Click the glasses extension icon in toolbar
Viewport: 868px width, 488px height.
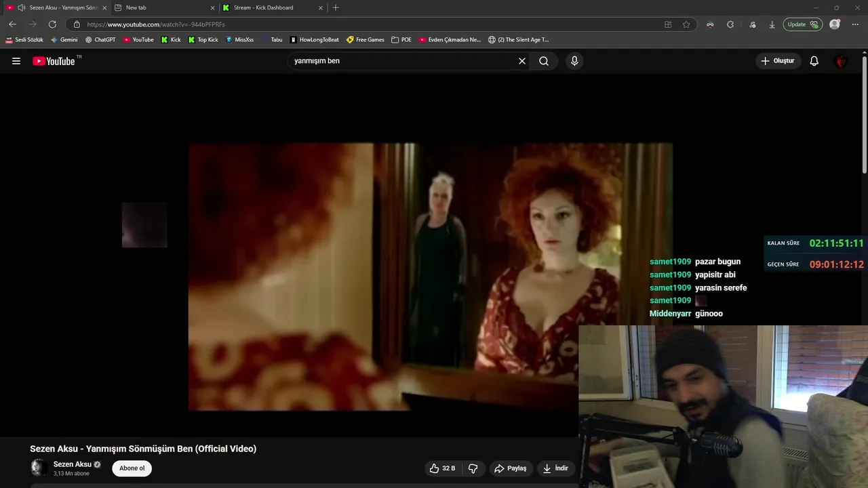(x=710, y=24)
